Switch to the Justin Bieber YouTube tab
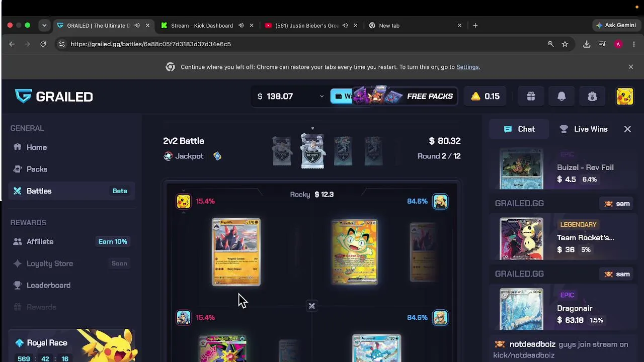The height and width of the screenshot is (362, 644). [x=307, y=26]
